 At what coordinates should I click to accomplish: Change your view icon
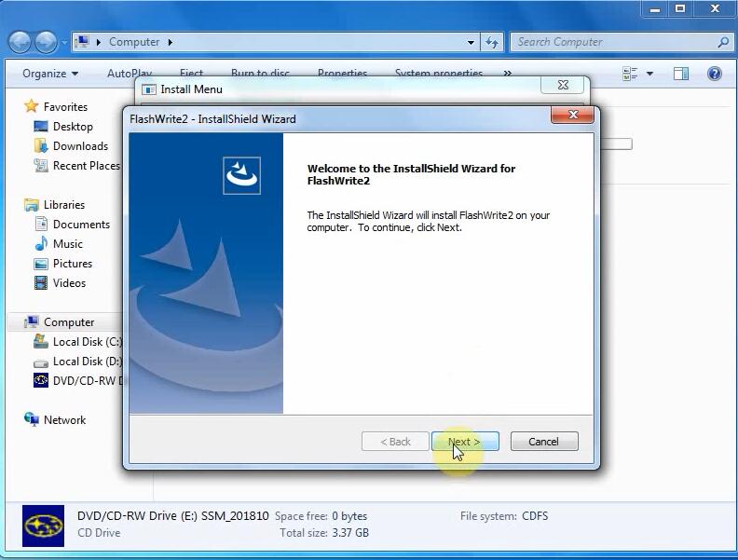tap(629, 74)
